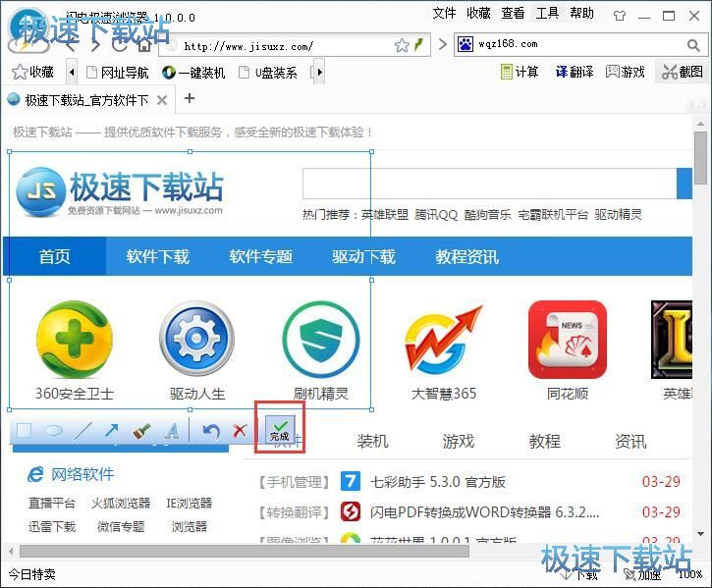Image resolution: width=712 pixels, height=588 pixels.
Task: Click the vertical scrollbar thumb
Action: (x=700, y=158)
